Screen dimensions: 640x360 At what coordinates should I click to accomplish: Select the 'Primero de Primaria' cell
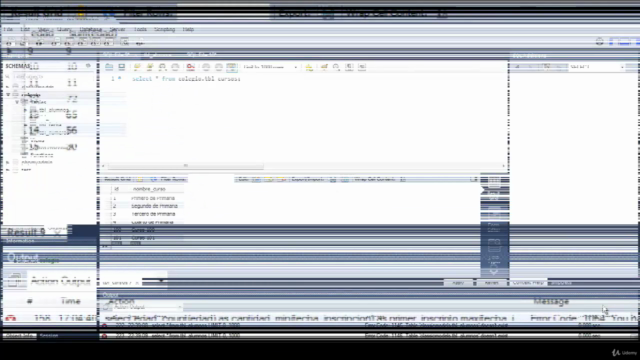pyautogui.click(x=153, y=198)
